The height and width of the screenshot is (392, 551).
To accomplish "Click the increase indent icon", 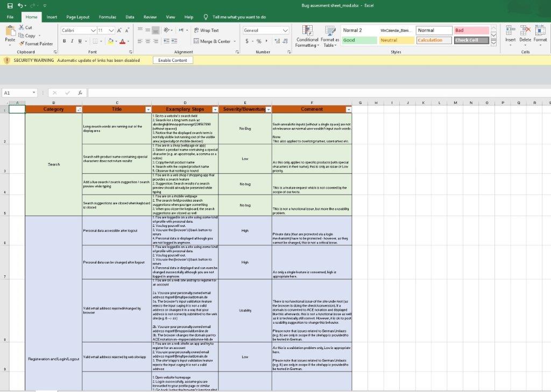I will (x=174, y=41).
